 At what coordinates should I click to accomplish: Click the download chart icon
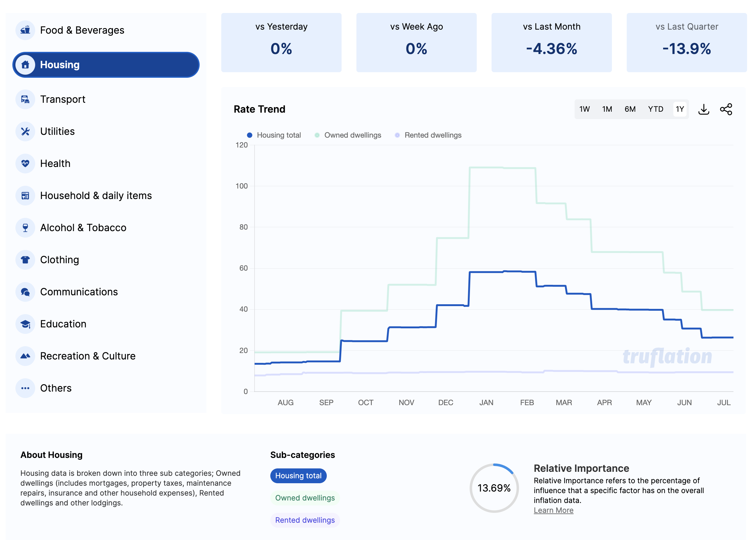(704, 109)
